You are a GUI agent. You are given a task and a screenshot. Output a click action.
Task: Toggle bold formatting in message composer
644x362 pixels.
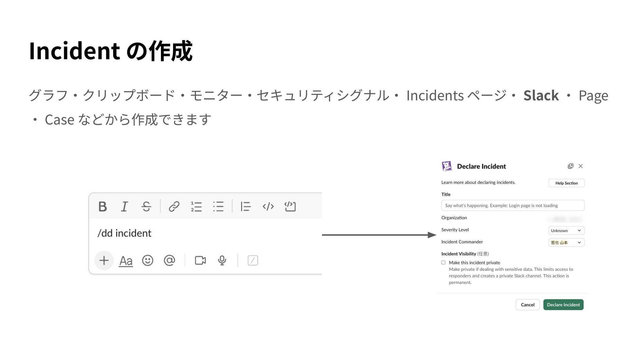coord(103,206)
